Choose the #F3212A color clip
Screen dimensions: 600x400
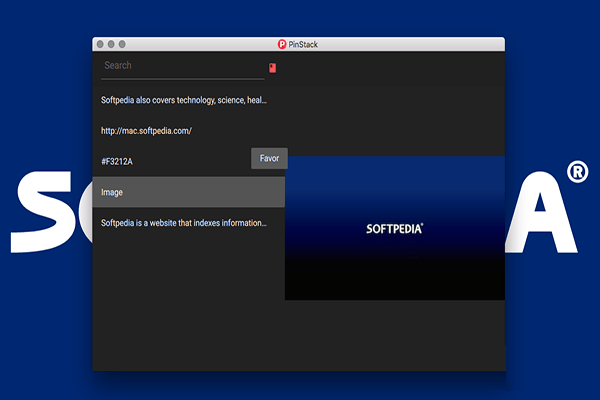pos(117,161)
